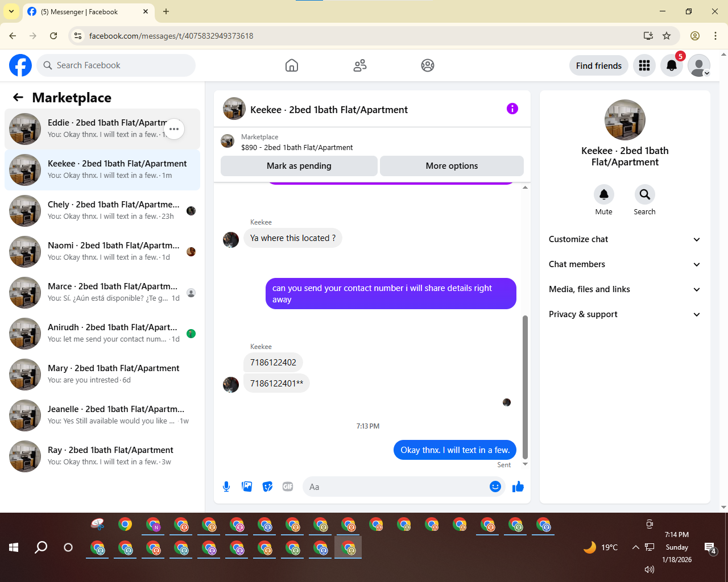
Task: Open the Jeanelle 2bed 1bath conversation
Action: (102, 415)
